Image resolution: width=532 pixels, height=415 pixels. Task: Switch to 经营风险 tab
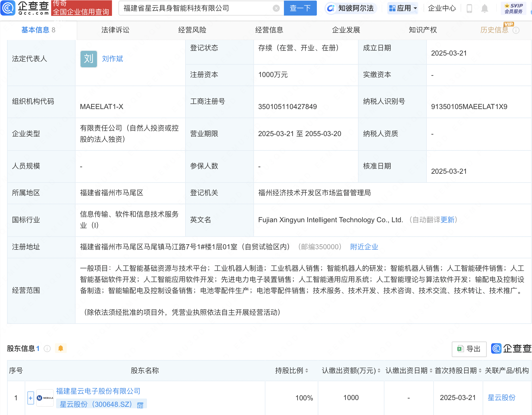[x=192, y=30]
